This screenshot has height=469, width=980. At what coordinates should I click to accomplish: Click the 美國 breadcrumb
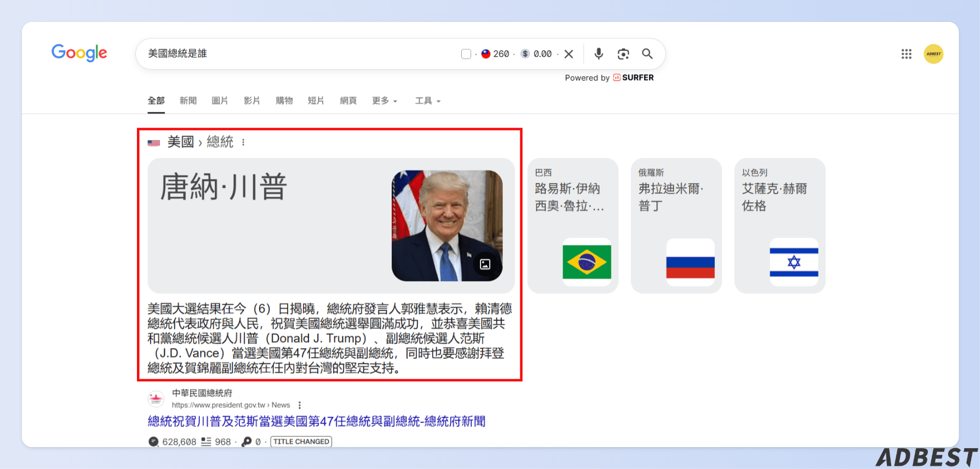coord(181,142)
